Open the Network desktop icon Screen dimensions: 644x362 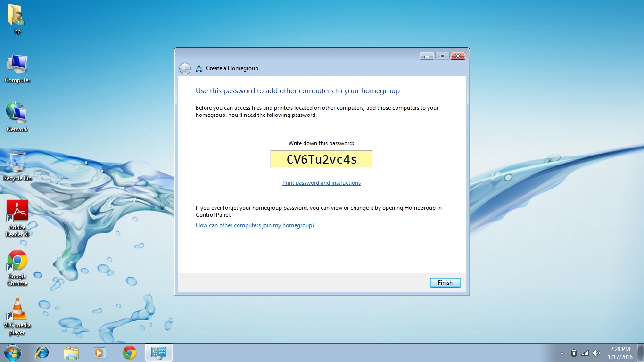[17, 114]
